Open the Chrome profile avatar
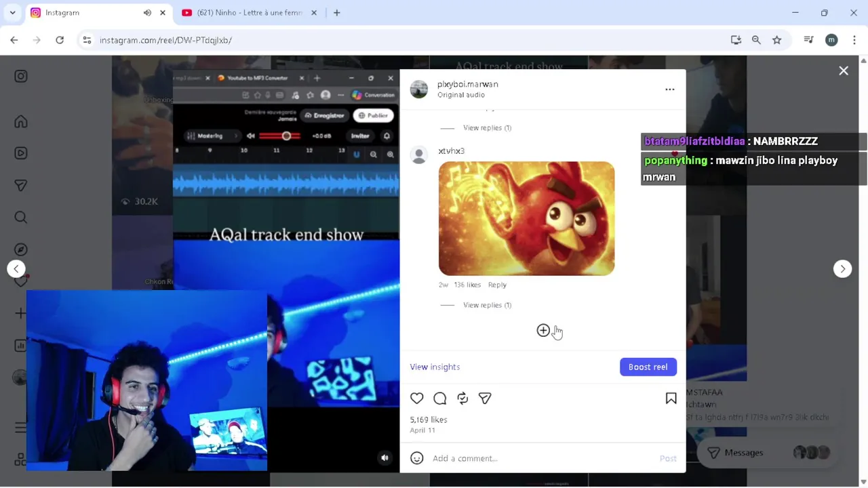 pyautogui.click(x=831, y=40)
